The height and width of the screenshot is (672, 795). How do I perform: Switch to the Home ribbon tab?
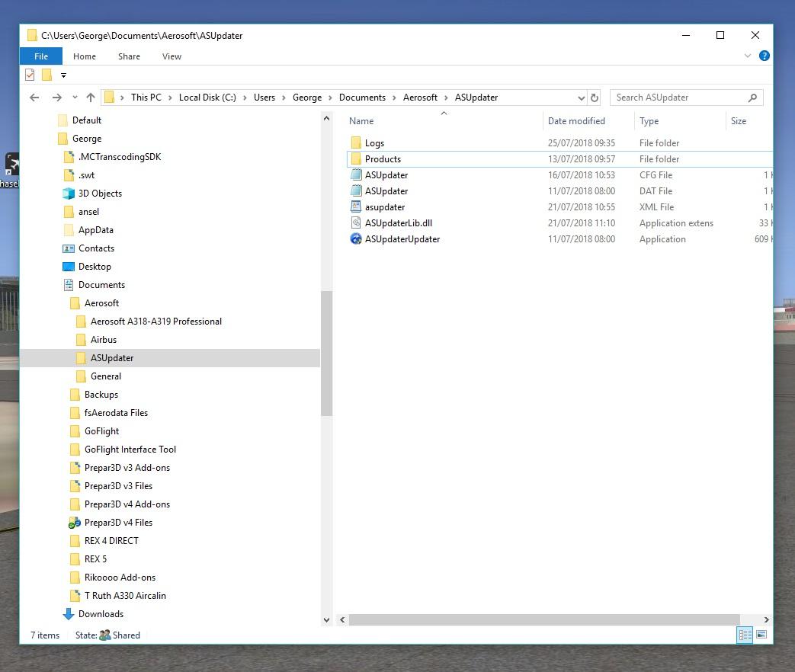84,56
